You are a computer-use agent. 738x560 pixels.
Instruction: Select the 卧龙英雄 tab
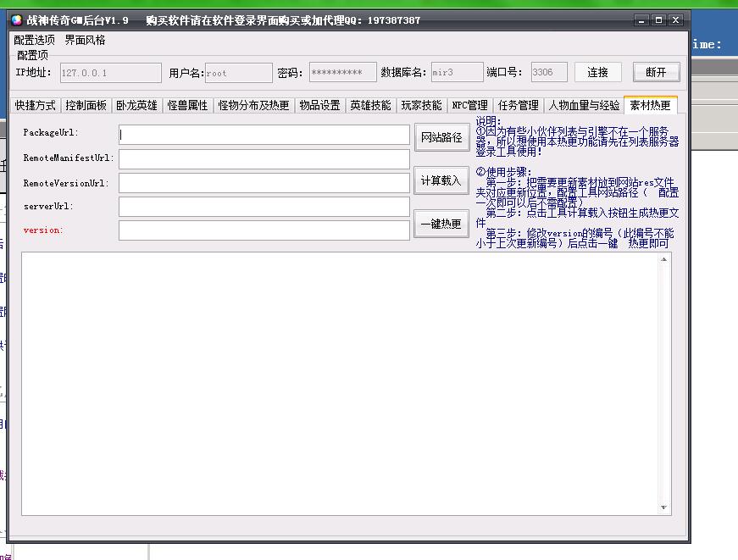click(137, 105)
